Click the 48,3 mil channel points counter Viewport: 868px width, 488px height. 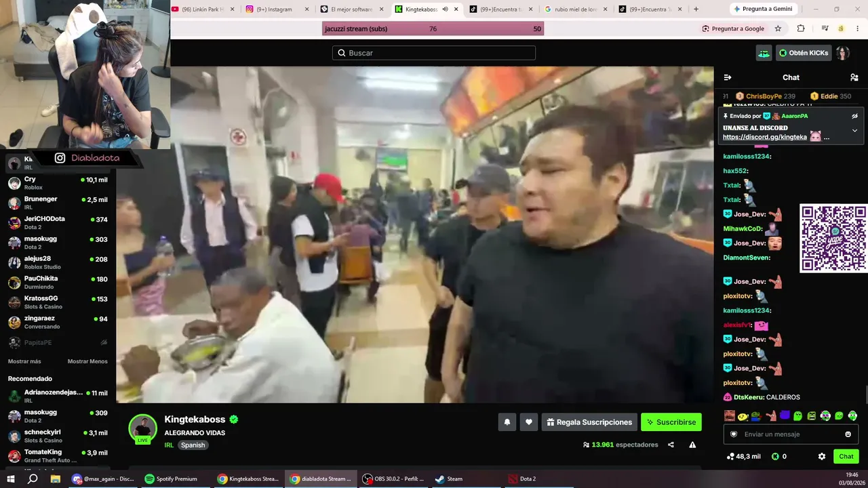[743, 456]
